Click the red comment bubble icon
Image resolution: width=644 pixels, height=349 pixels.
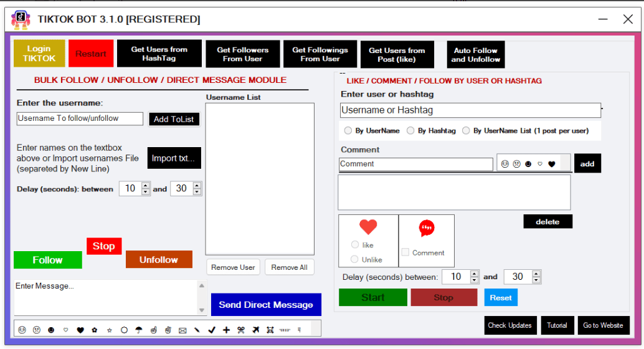(427, 228)
